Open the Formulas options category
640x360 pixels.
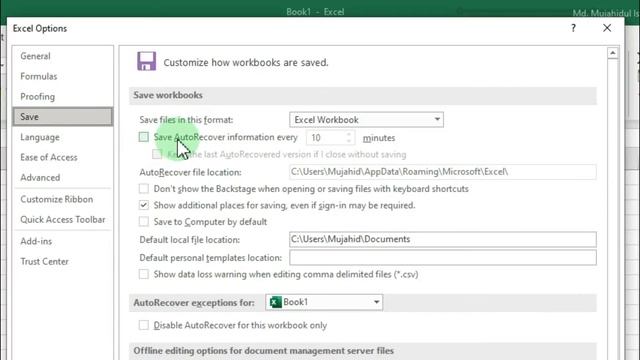tap(62, 76)
